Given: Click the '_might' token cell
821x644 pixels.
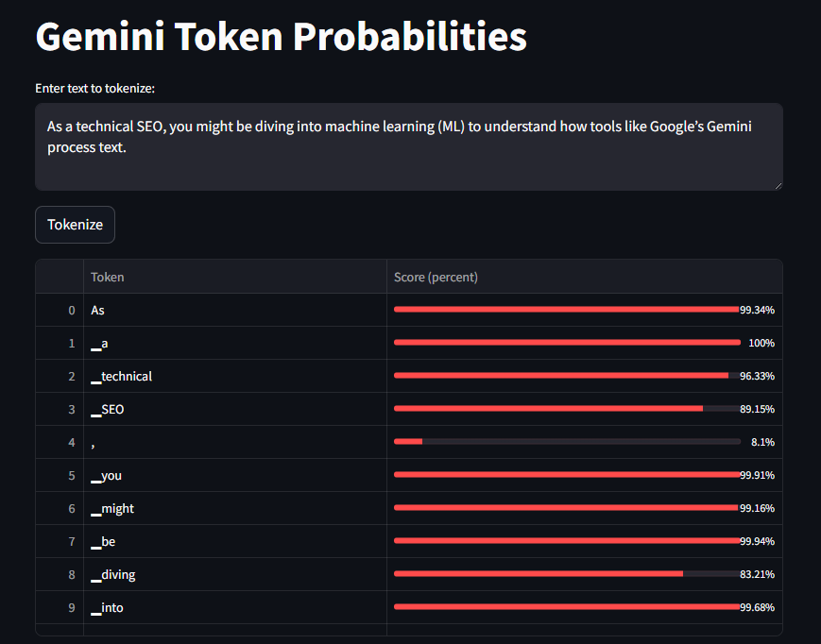Looking at the screenshot, I should (235, 509).
